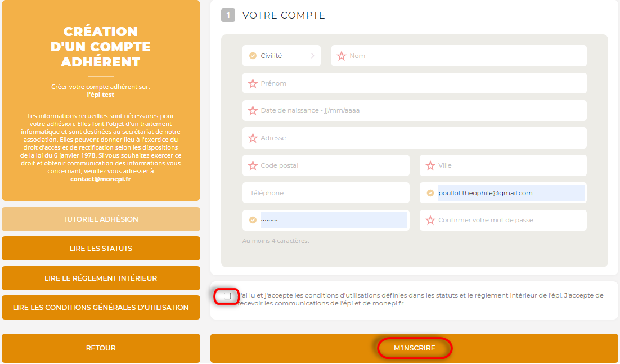This screenshot has height=364, width=620.
Task: Tick the terms acceptance checkbox
Action: (x=227, y=296)
